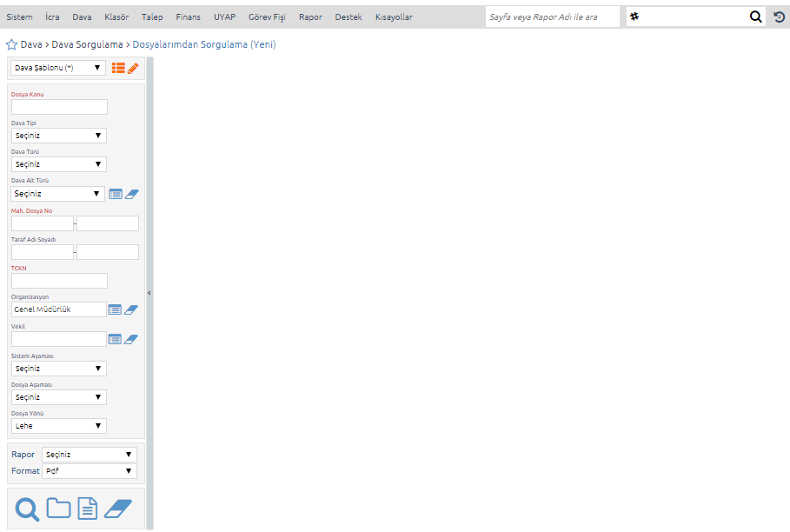The image size is (790, 532).
Task: Open the Format dropdown showing Pdf
Action: coord(90,471)
